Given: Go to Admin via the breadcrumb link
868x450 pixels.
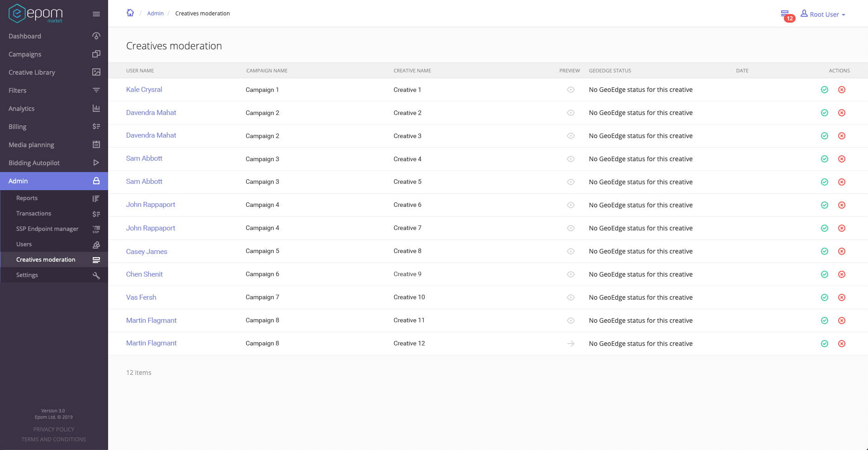Looking at the screenshot, I should (x=155, y=14).
